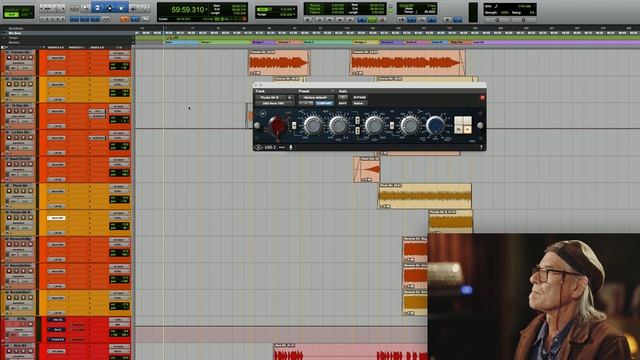Open the main counter format dropdown arrow
Viewport: 640px width, 360px height.
pos(206,9)
